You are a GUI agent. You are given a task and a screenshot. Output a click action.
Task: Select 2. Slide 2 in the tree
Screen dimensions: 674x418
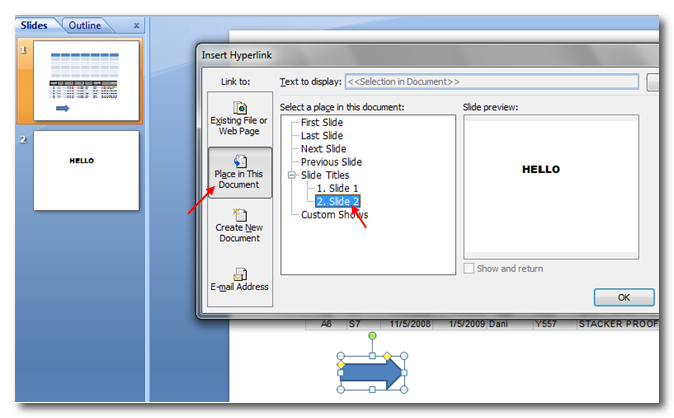(337, 201)
